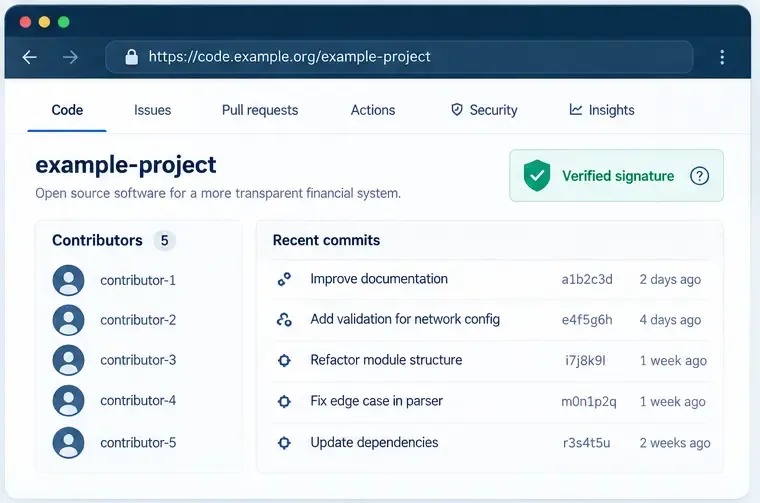The width and height of the screenshot is (760, 503).
Task: Click the 2 days ago timestamp
Action: [670, 280]
